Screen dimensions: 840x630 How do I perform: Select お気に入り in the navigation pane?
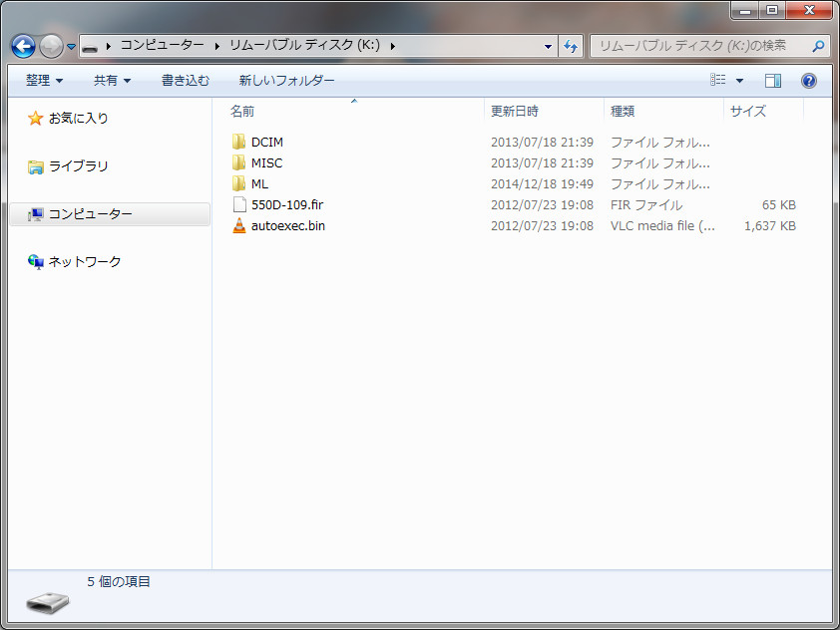(79, 118)
